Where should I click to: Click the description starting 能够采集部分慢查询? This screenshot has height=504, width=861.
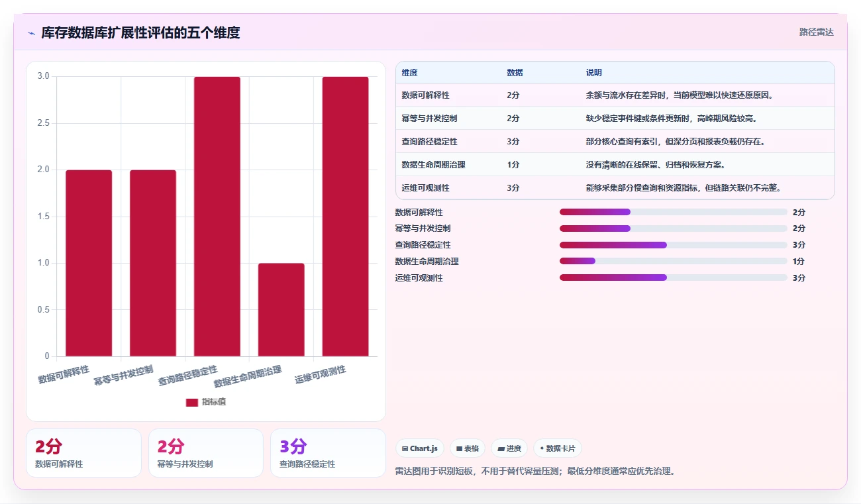coord(684,188)
